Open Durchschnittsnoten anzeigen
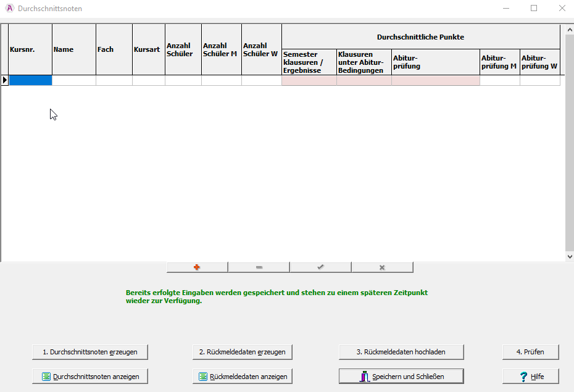This screenshot has width=574, height=392. (90, 377)
